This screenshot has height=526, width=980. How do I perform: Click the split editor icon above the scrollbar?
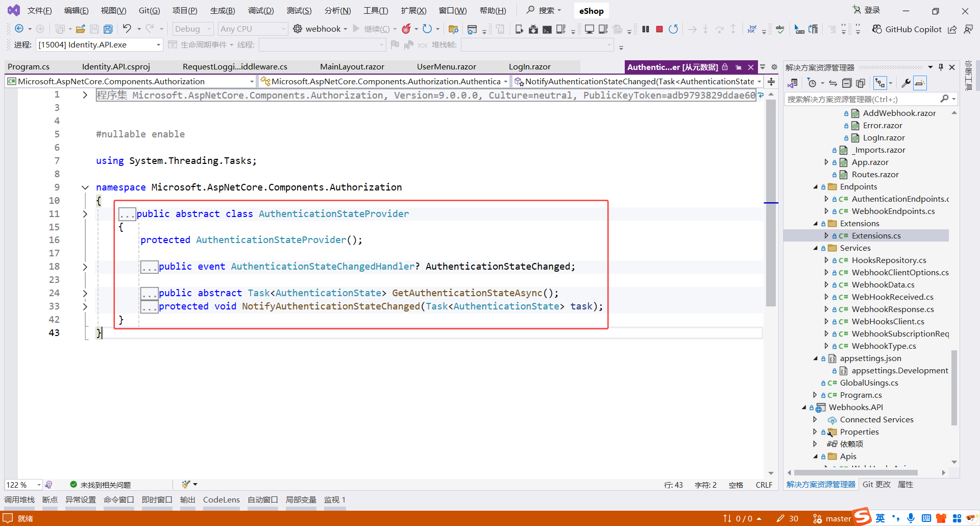click(x=771, y=82)
